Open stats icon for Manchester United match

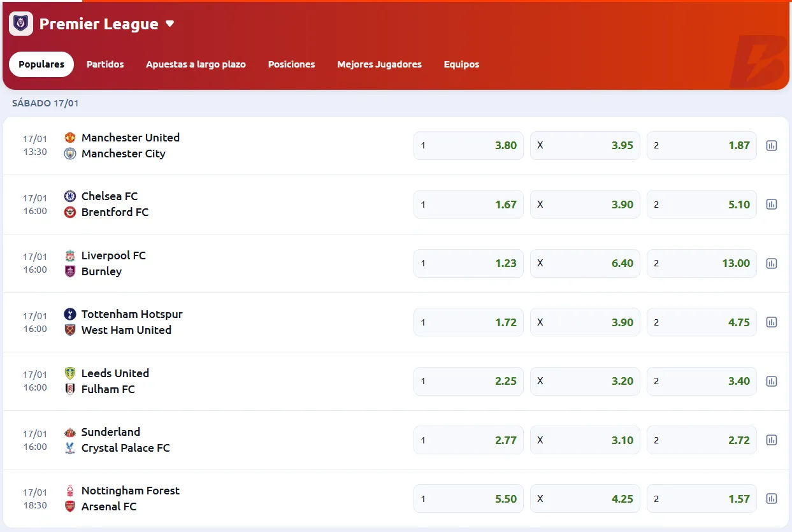(771, 146)
